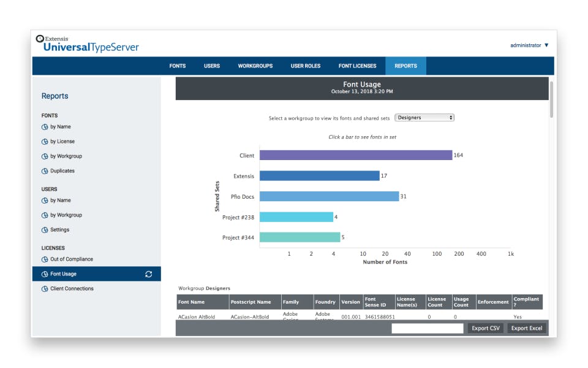Screen dimensions: 588x368
Task: Click the Project #238 chart label
Action: pyautogui.click(x=238, y=217)
